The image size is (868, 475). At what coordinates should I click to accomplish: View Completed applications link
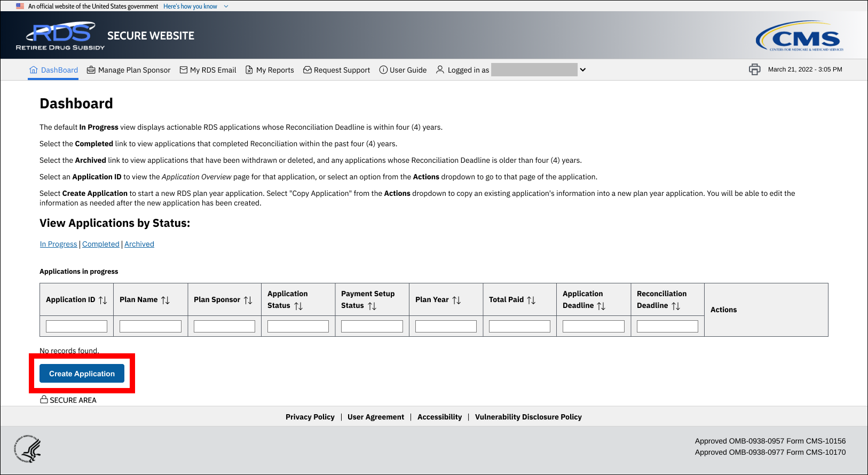(x=101, y=244)
